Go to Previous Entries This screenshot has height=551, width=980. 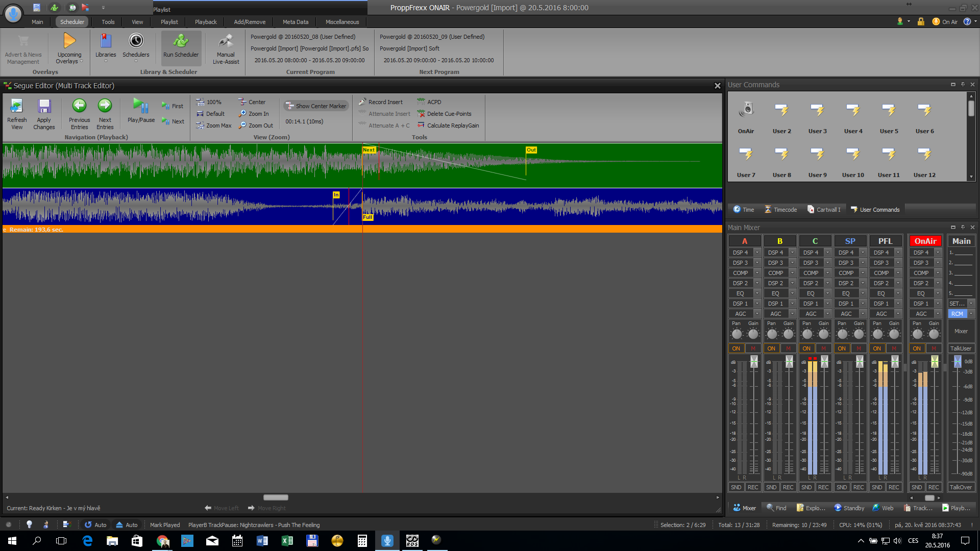pyautogui.click(x=79, y=106)
